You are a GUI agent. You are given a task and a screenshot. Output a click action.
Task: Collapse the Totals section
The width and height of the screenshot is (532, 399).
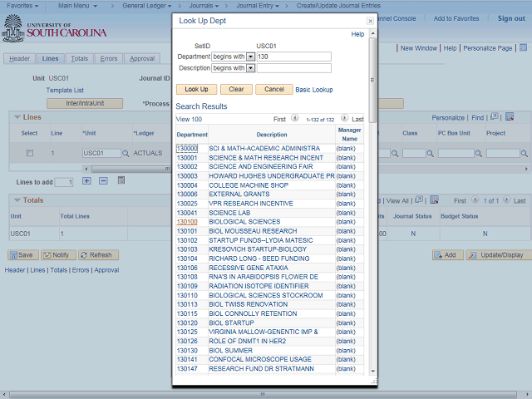coord(17,200)
